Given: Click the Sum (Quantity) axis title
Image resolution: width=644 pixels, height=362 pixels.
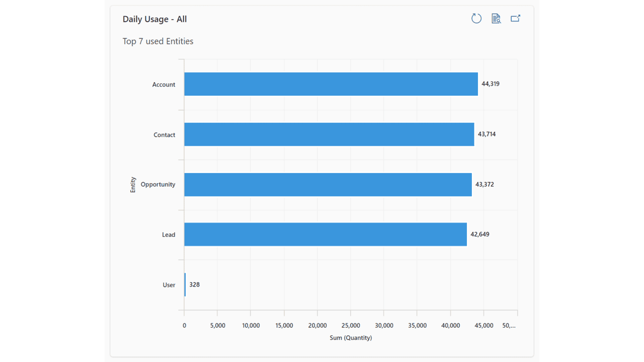Looking at the screenshot, I should 351,338.
